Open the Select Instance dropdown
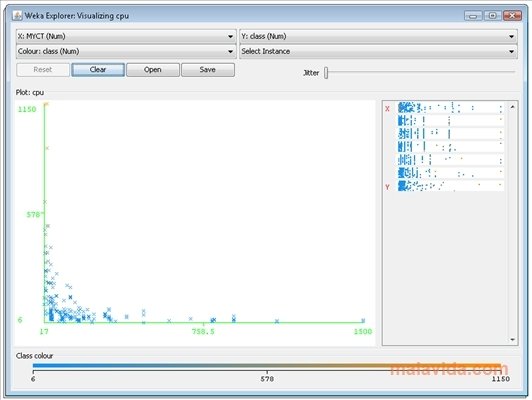This screenshot has height=400, width=532. pyautogui.click(x=378, y=52)
